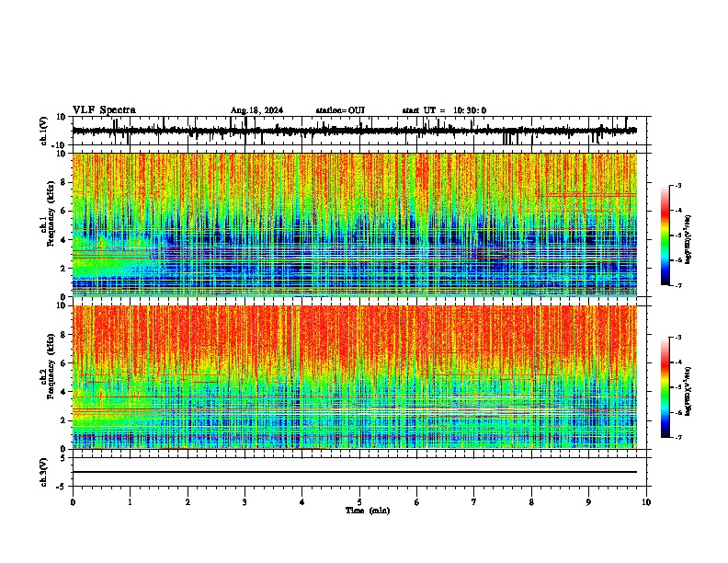Screen dimensions: 728x563
Task: Click the ch.3 flat voltage trace panel
Action: coord(358,472)
